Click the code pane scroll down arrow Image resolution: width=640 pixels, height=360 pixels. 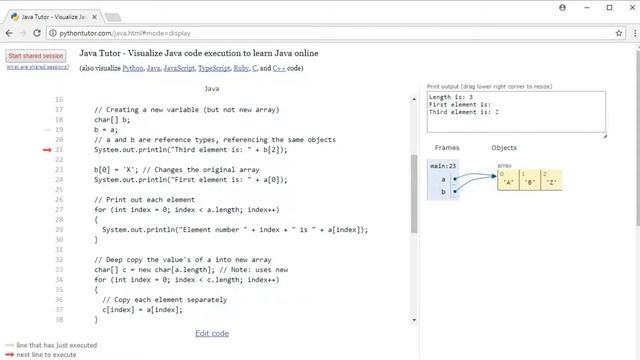tap(414, 320)
